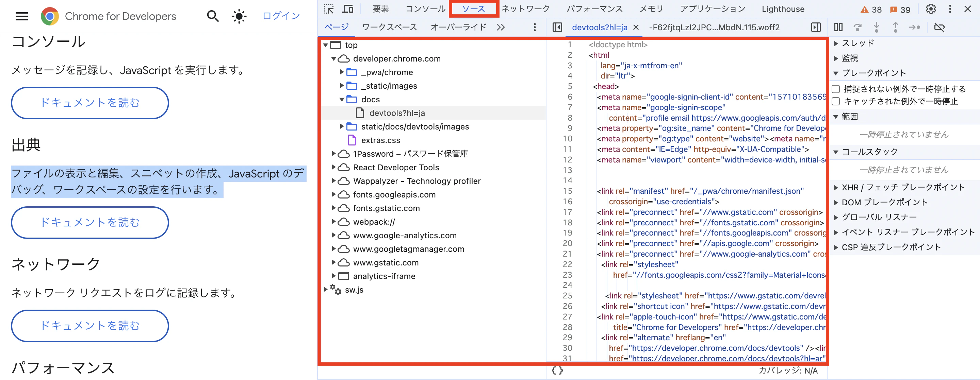The height and width of the screenshot is (380, 980).
Task: Expand the _pwa/chrome folder
Action: tap(342, 72)
